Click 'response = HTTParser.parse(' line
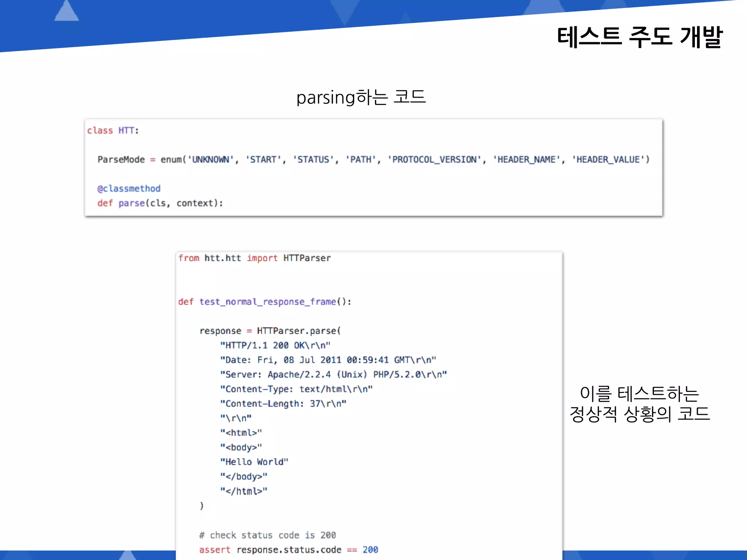Image resolution: width=747 pixels, height=560 pixels. click(x=270, y=331)
